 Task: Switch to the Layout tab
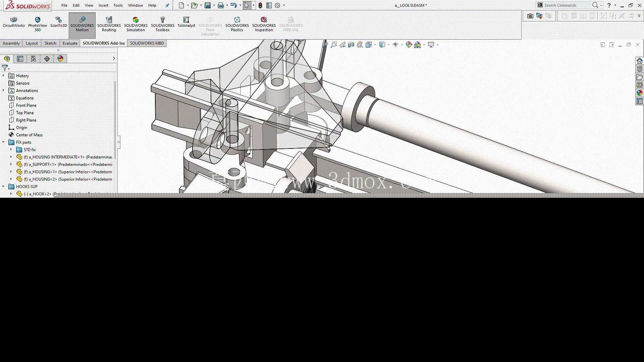(32, 43)
